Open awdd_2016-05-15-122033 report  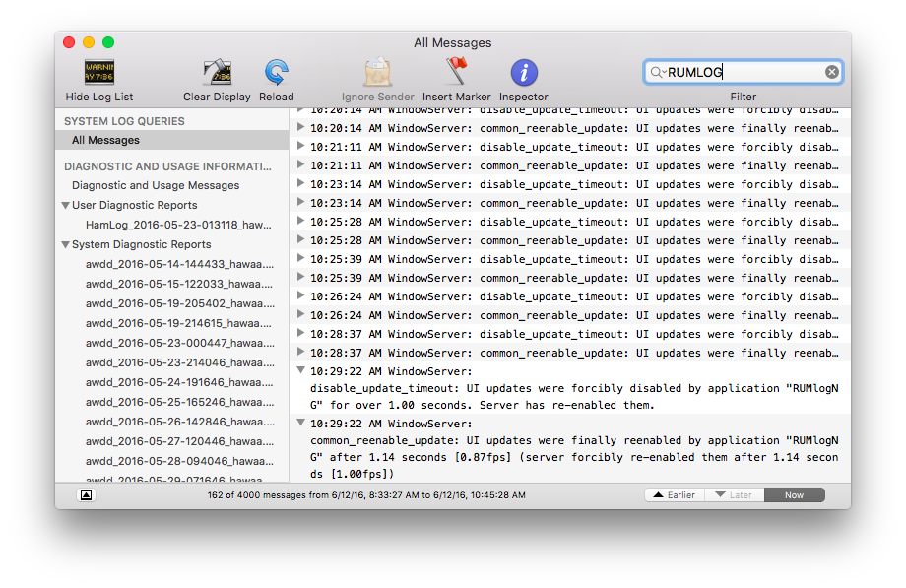coord(179,284)
